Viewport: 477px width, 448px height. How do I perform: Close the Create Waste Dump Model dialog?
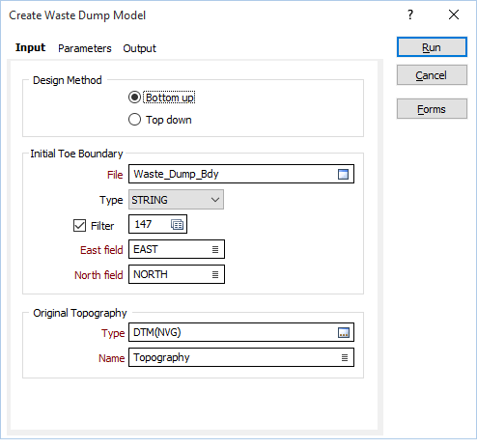[454, 14]
